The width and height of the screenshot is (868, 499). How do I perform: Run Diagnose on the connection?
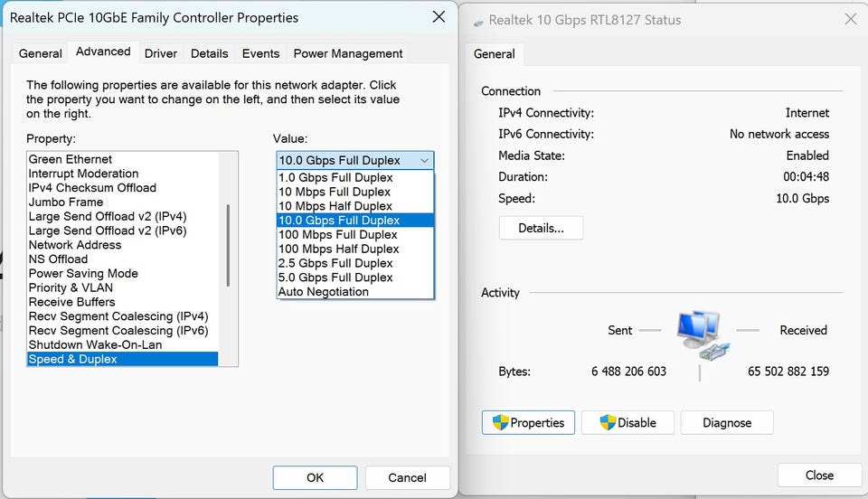(x=727, y=423)
